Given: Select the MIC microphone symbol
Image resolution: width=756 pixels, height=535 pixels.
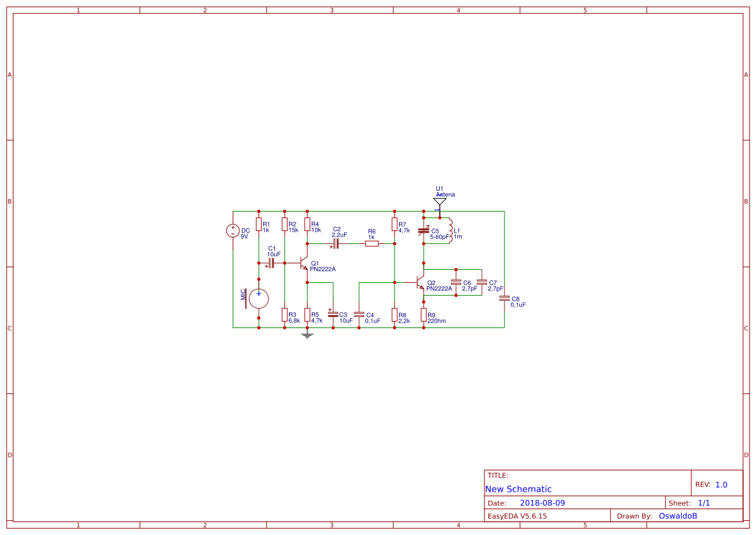Looking at the screenshot, I should [x=257, y=299].
